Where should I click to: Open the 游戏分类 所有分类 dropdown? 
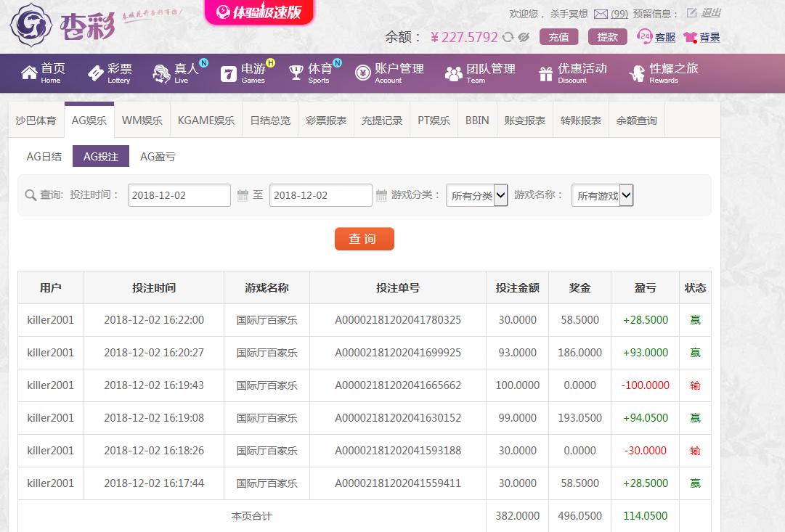[476, 195]
